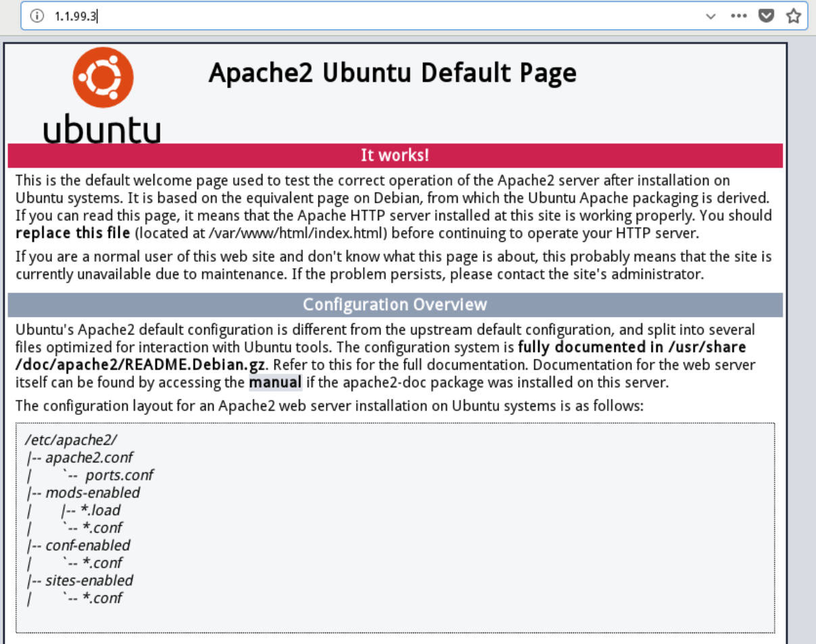Click the site information icon in address bar
The height and width of the screenshot is (644, 816).
pyautogui.click(x=37, y=16)
